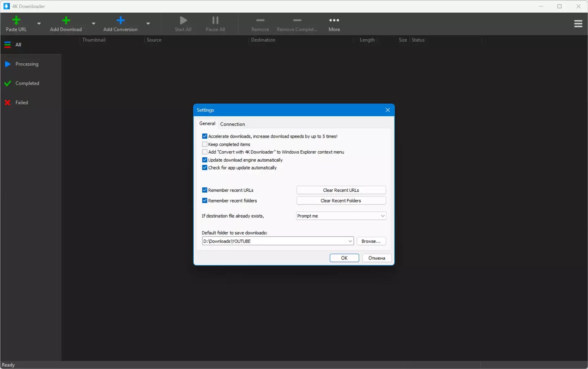
Task: Click the Clear Recent URLs button
Action: click(x=341, y=190)
